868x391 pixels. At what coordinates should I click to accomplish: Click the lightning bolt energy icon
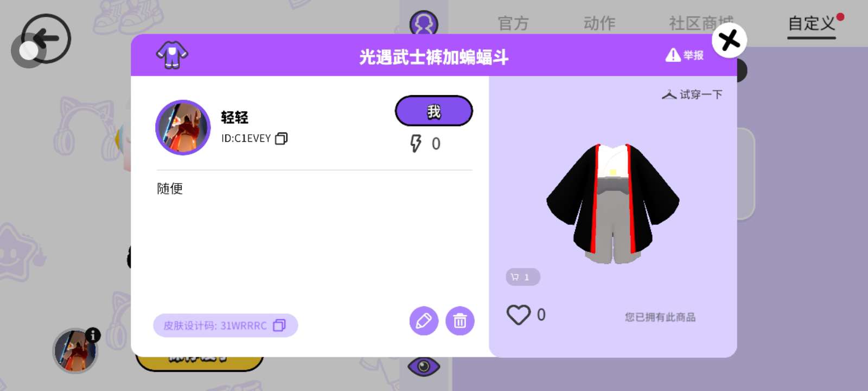(x=416, y=143)
